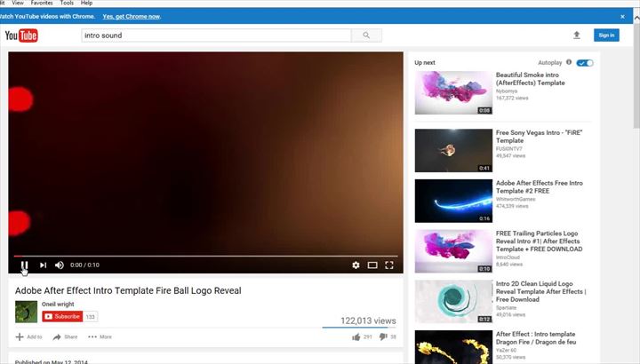
Task: Click the search magnifier button
Action: [366, 36]
